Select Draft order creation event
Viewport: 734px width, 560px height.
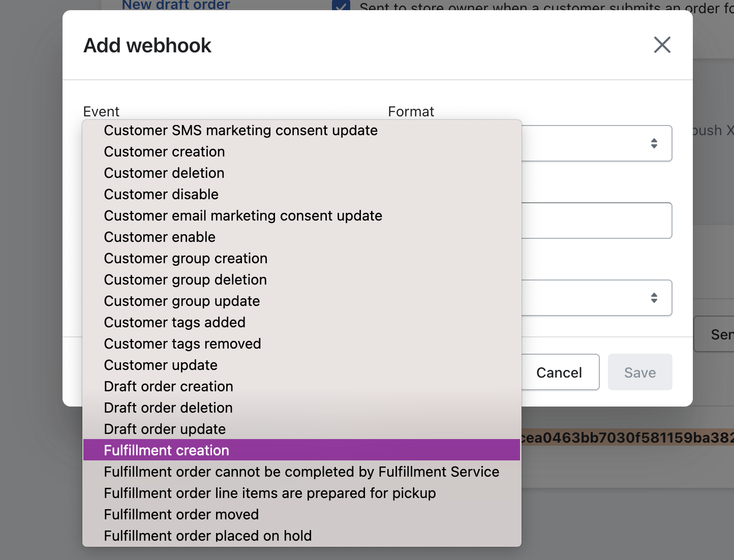(x=168, y=387)
